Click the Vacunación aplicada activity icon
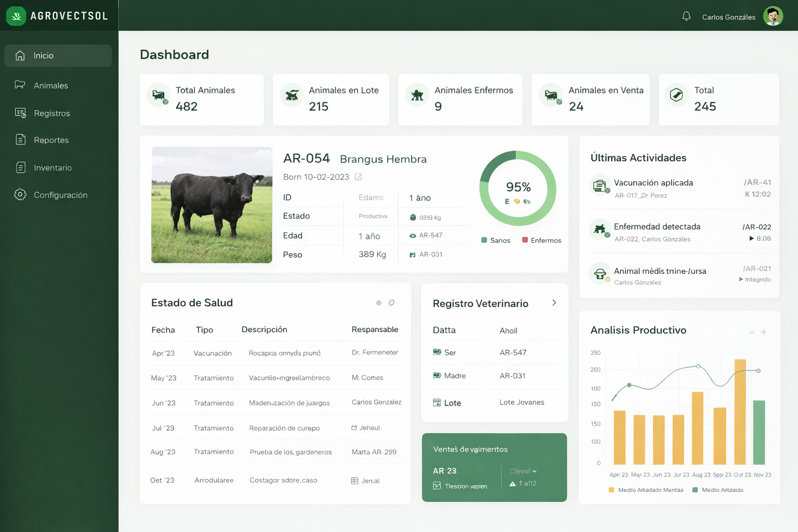Screen dimensions: 798x532 click(x=600, y=185)
